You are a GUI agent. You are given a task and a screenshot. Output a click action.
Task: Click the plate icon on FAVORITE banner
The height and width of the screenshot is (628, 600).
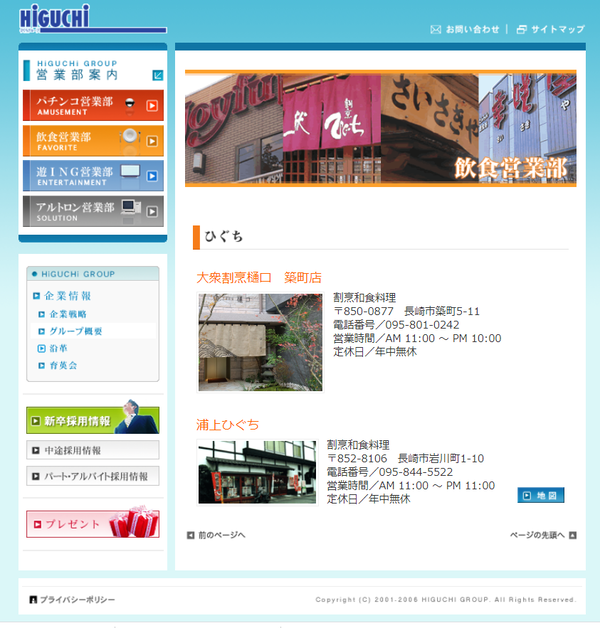point(129,137)
